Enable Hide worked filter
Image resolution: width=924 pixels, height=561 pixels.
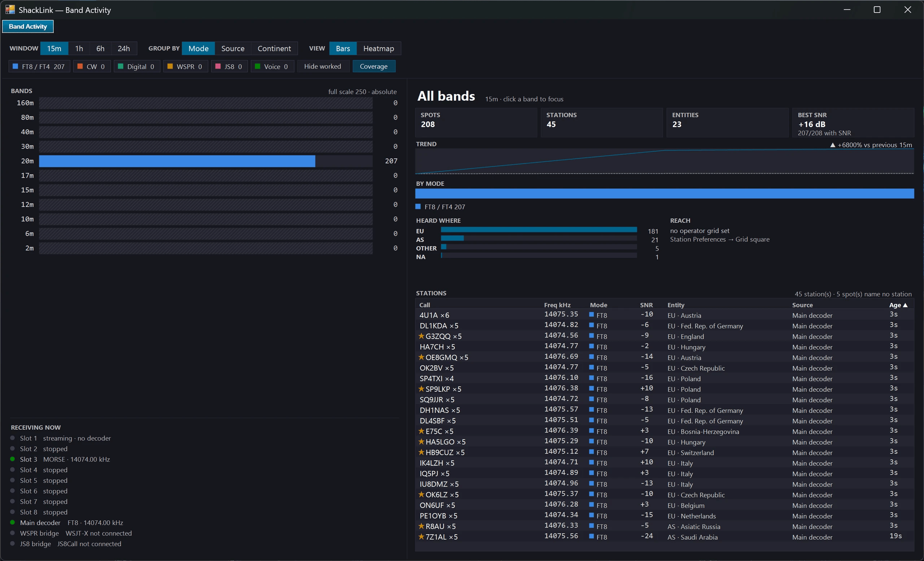coord(323,66)
